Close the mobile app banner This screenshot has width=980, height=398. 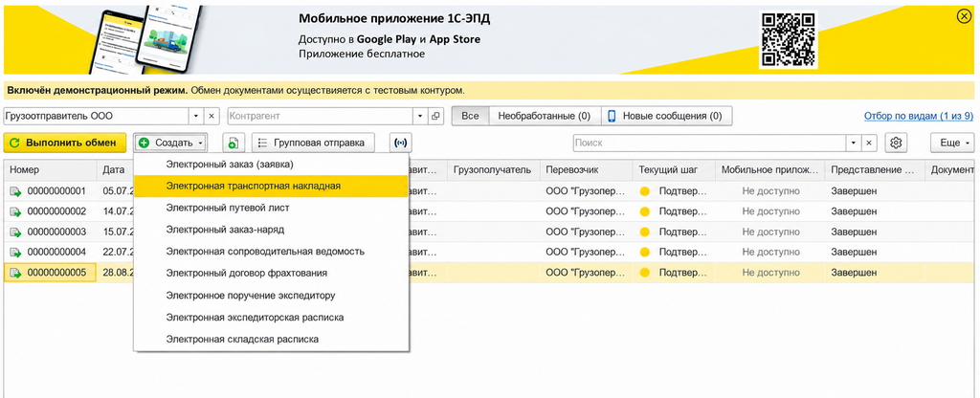click(x=964, y=17)
